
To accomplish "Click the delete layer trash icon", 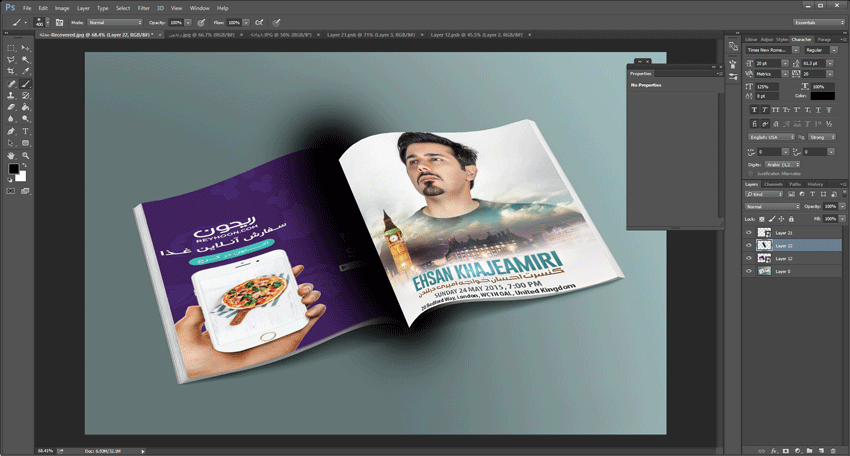I will click(x=833, y=451).
